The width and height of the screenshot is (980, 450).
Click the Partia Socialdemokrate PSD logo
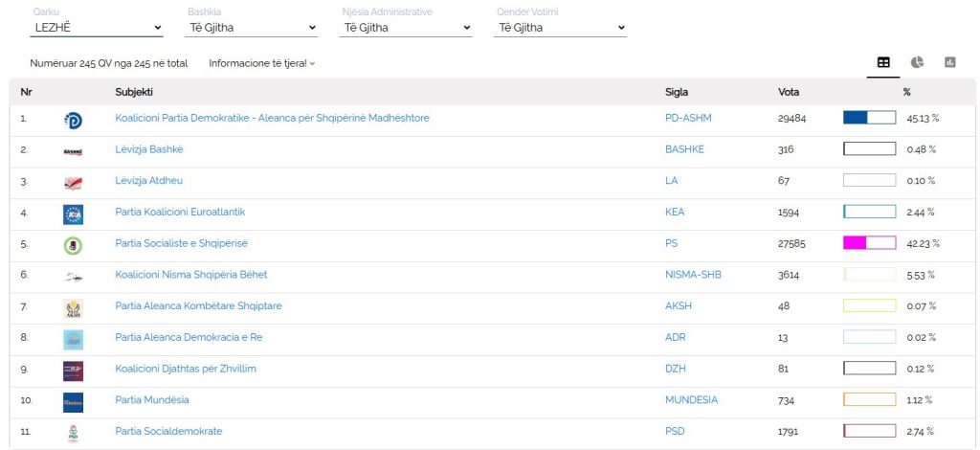[73, 434]
